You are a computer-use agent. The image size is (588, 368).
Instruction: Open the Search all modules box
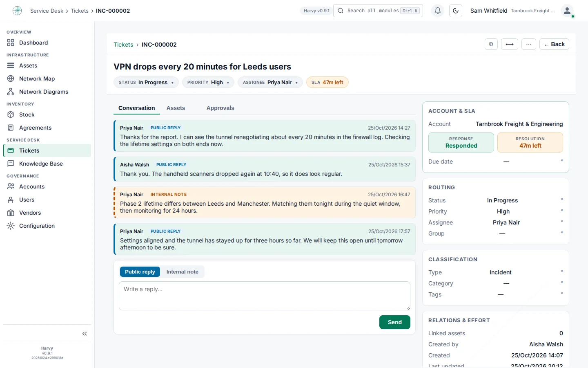[x=378, y=11]
